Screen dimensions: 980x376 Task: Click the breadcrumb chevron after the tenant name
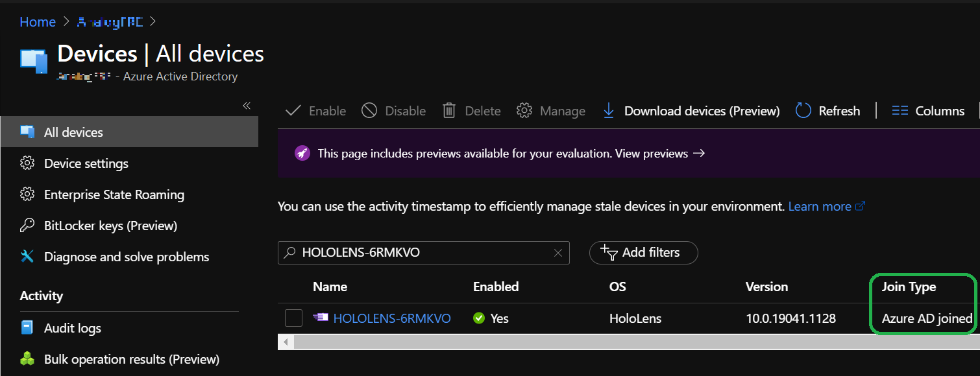[153, 21]
